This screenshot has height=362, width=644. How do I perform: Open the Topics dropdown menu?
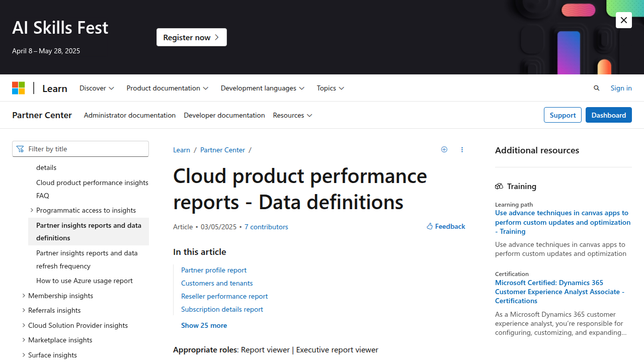coord(331,88)
